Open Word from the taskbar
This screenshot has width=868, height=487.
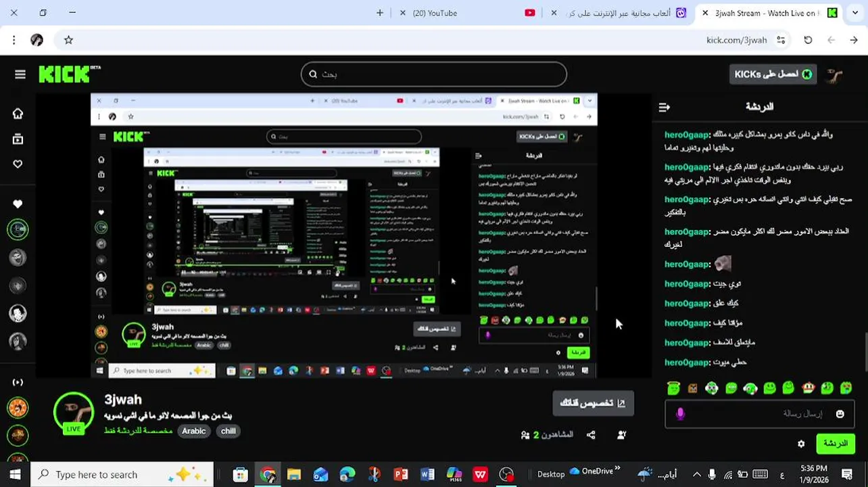coord(427,474)
